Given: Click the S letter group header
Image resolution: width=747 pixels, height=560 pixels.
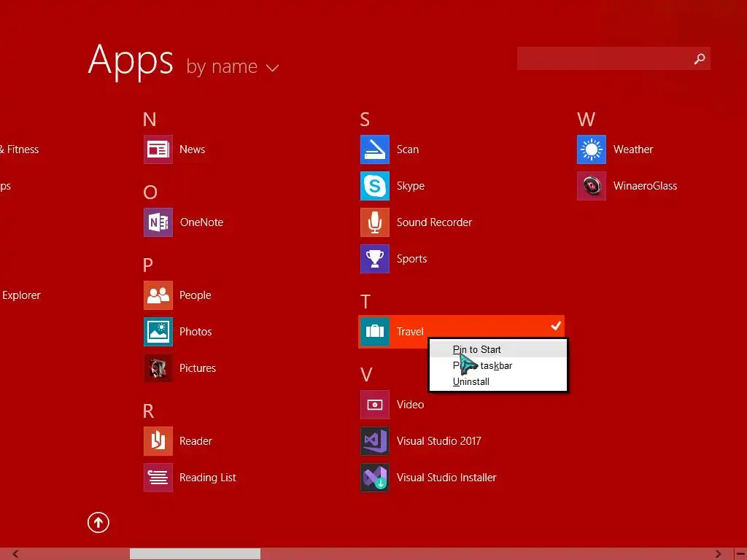Looking at the screenshot, I should click(x=365, y=120).
